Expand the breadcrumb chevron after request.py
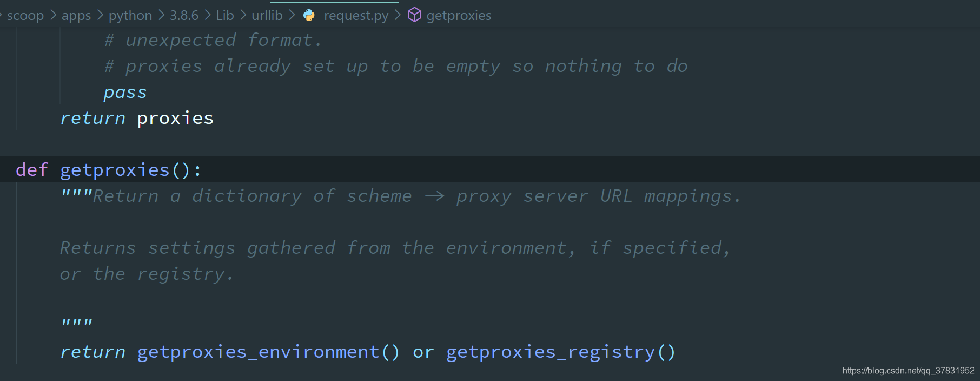Screen dimensions: 980x381 tap(398, 15)
